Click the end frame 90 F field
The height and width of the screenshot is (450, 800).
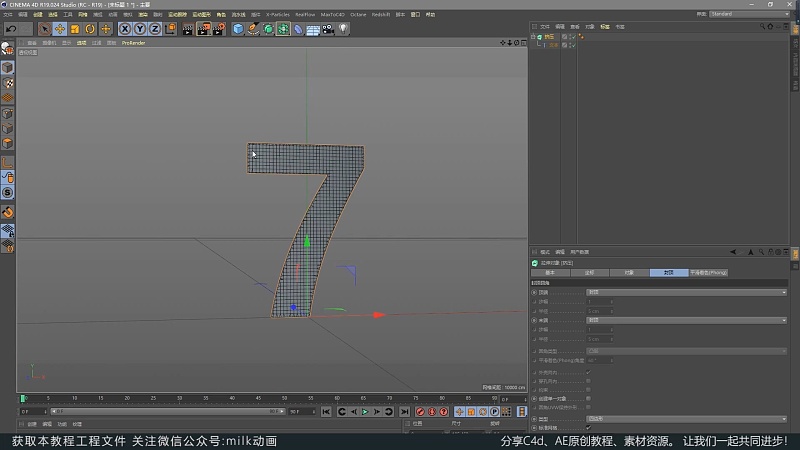302,412
